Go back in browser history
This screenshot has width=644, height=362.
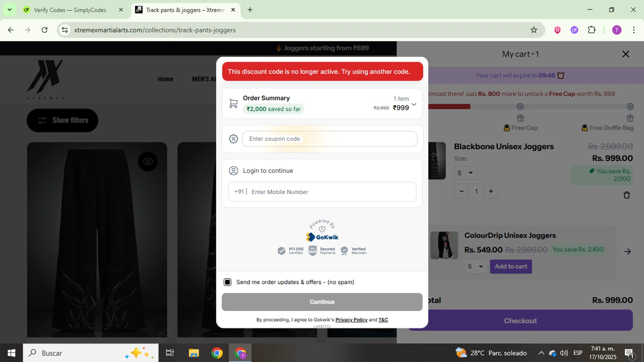(x=11, y=30)
